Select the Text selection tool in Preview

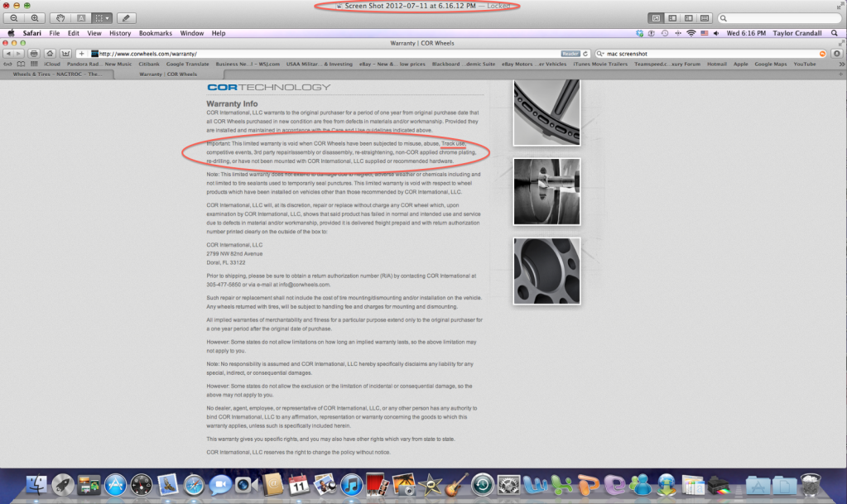(81, 18)
